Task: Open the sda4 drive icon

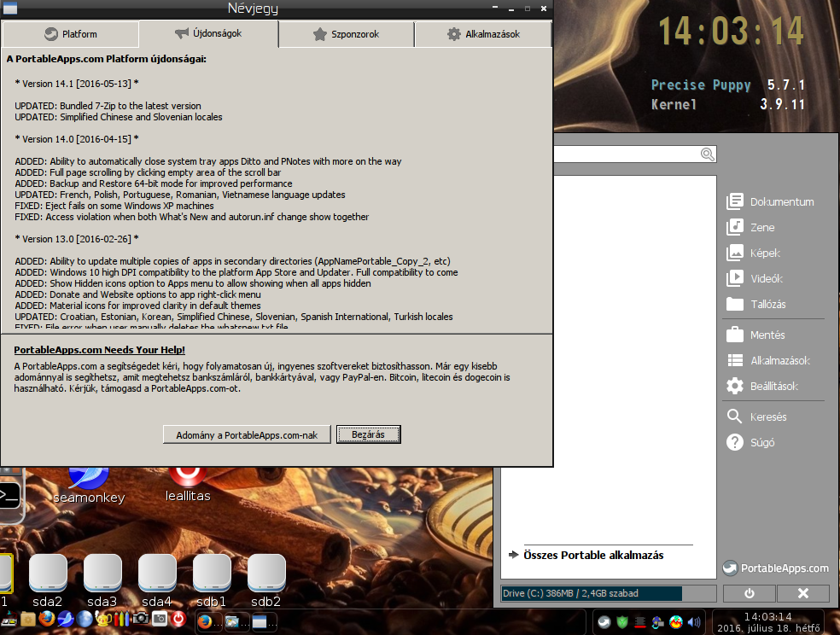Action: (157, 580)
